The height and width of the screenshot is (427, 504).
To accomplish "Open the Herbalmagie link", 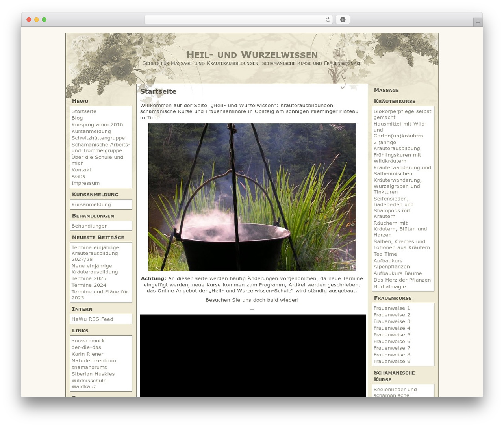I will click(390, 287).
